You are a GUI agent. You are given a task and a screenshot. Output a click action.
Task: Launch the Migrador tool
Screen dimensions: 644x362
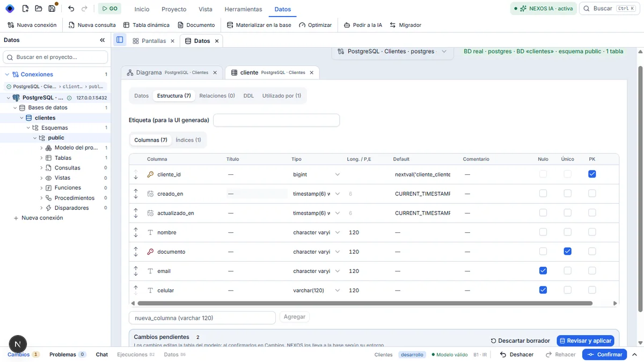click(x=406, y=25)
